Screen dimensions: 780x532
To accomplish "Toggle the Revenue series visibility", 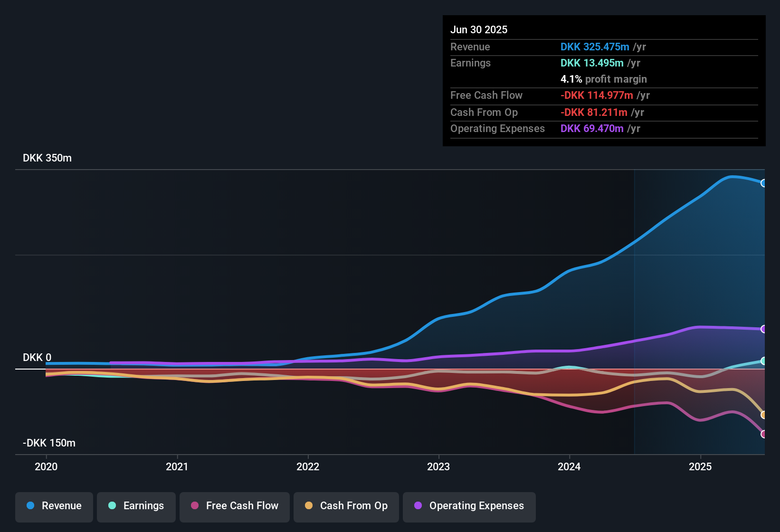I will point(54,506).
